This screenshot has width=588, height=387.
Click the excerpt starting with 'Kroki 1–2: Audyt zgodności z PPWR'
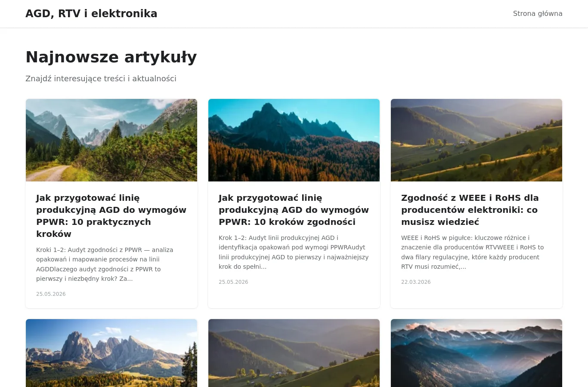(105, 264)
